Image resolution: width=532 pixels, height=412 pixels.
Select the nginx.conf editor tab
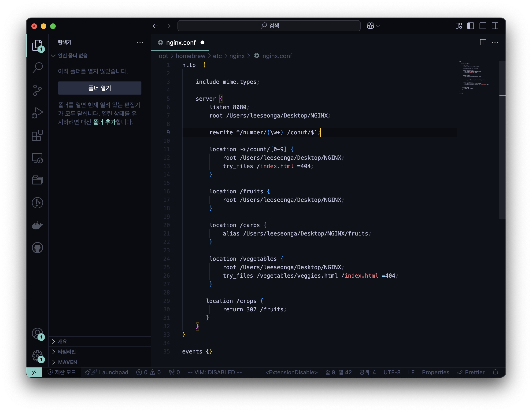point(181,43)
